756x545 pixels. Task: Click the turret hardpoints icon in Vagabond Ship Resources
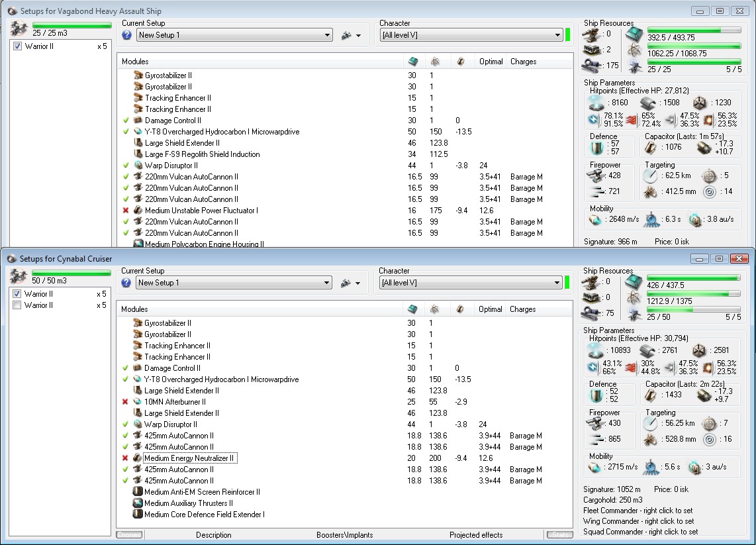[x=591, y=34]
